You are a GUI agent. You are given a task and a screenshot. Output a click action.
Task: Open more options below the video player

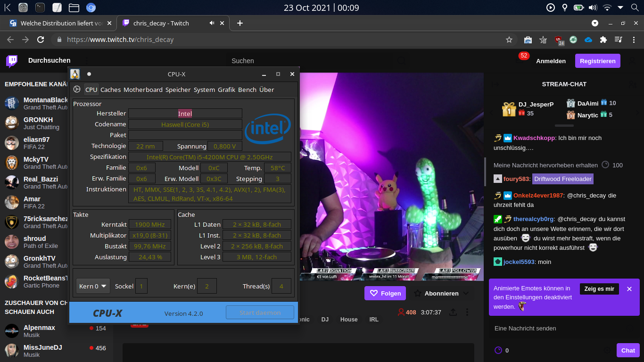[467, 312]
